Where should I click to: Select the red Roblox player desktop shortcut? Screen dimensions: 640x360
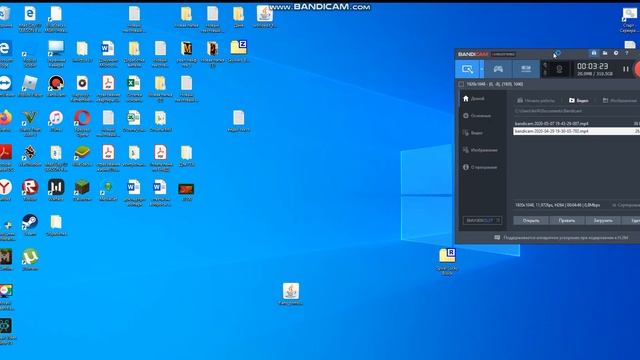(x=30, y=190)
